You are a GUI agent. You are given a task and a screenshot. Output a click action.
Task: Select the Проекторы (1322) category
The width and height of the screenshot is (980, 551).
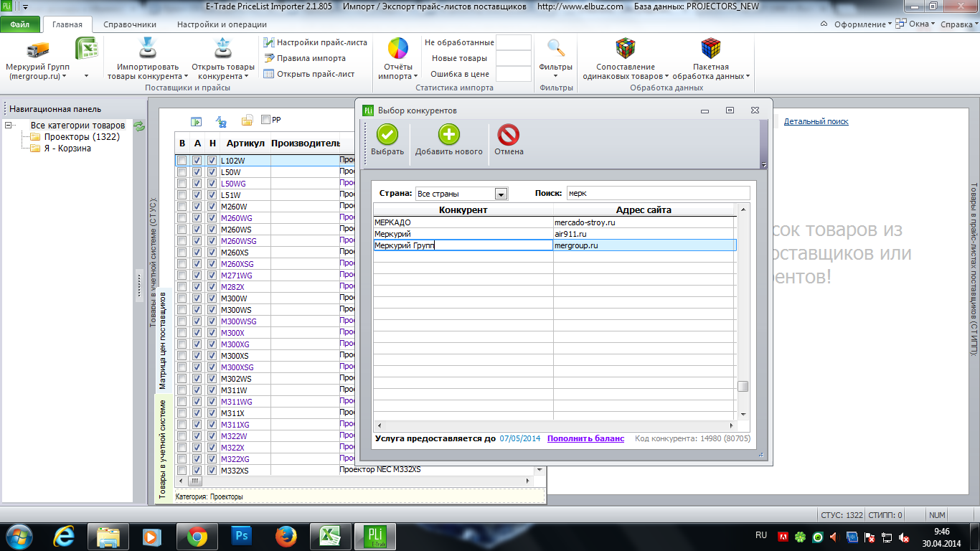click(x=82, y=137)
